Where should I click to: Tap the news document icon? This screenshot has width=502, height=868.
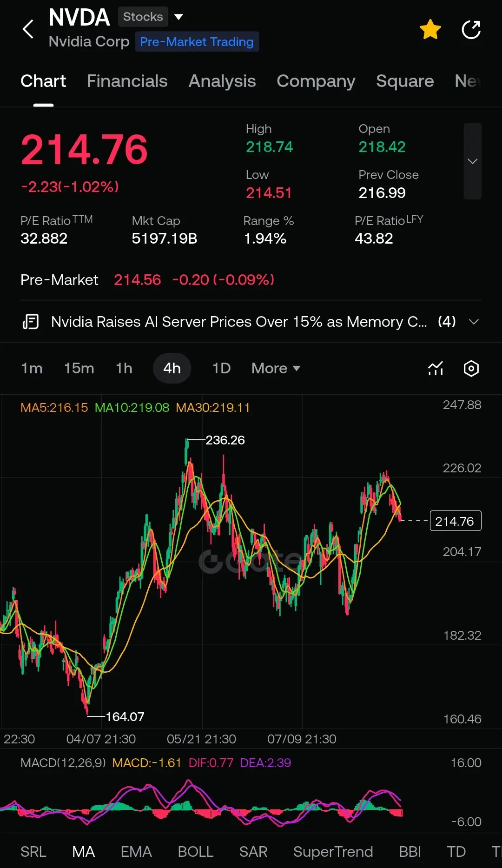pos(31,321)
